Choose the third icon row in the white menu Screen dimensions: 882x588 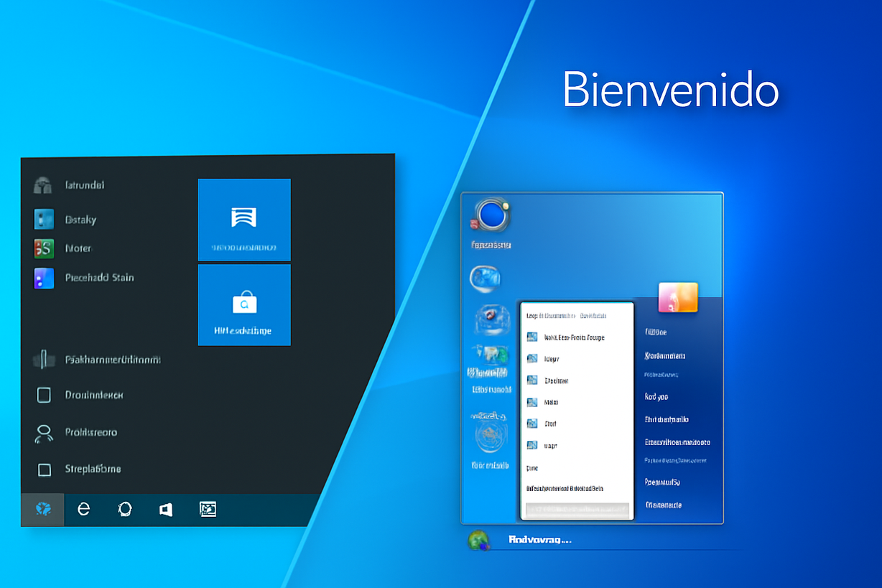576,381
